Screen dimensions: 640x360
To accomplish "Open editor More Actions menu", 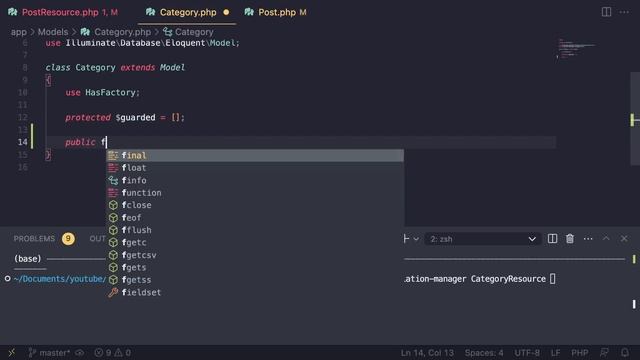I will 624,12.
